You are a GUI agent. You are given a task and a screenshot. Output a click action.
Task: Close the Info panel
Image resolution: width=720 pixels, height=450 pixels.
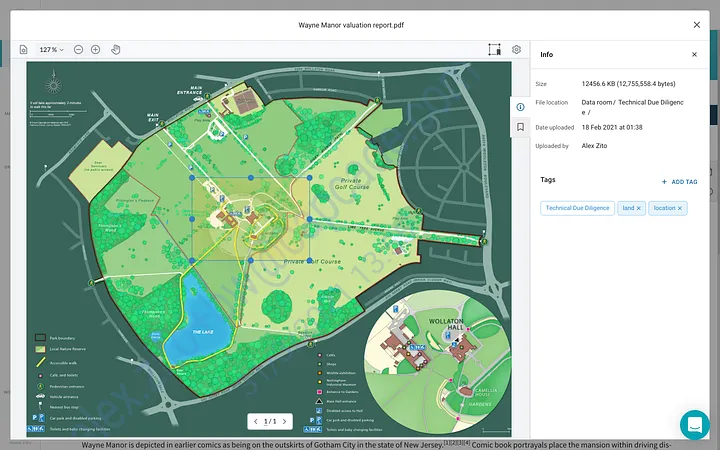pyautogui.click(x=694, y=55)
